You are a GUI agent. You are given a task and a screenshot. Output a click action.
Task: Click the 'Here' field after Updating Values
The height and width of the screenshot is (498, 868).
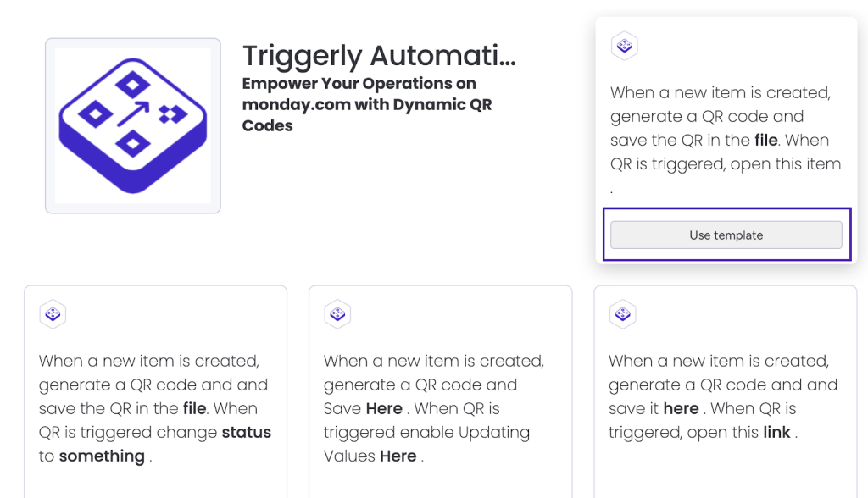click(x=398, y=456)
